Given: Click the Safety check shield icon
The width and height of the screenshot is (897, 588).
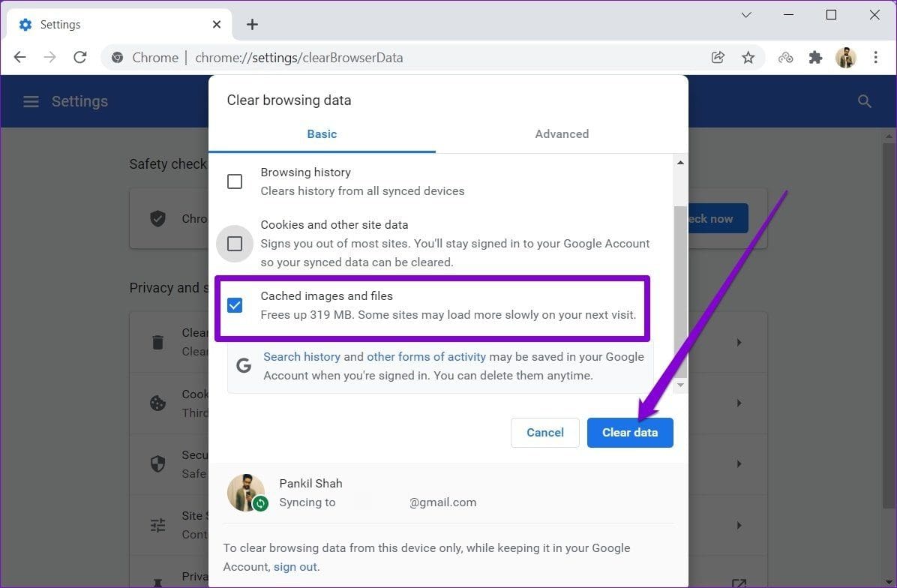Looking at the screenshot, I should point(158,218).
